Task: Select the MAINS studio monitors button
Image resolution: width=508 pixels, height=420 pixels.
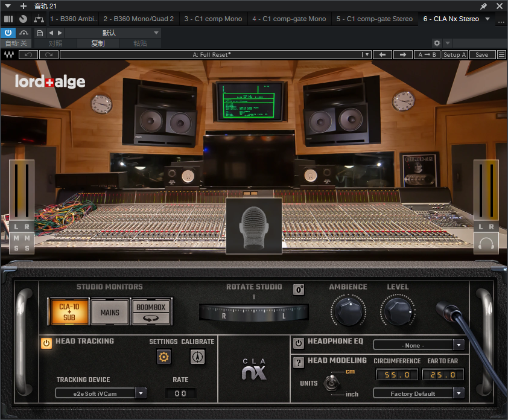Action: pyautogui.click(x=110, y=312)
